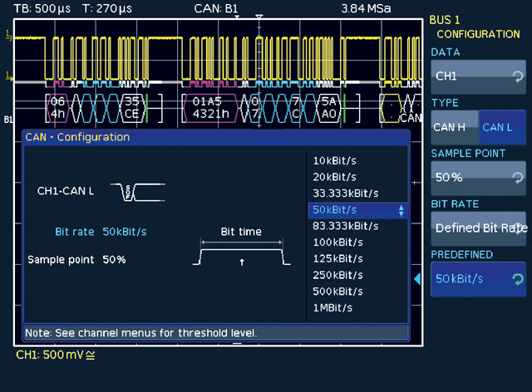Click the T: 270µs trigger time readout
Screen dimensions: 532x392
107,8
